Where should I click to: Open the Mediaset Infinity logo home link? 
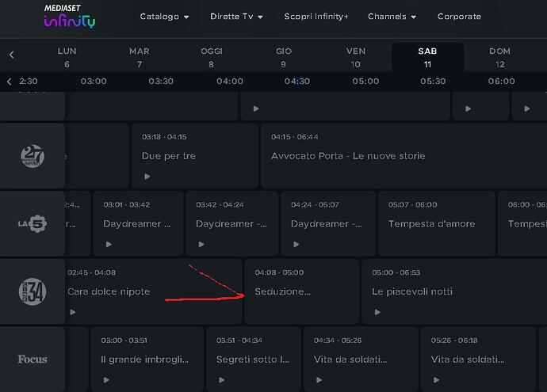(70, 17)
